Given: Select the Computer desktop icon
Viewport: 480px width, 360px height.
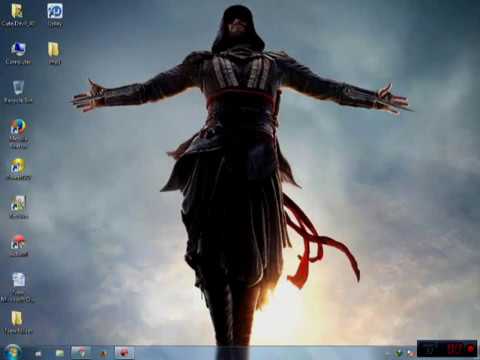Looking at the screenshot, I should pos(18,49).
